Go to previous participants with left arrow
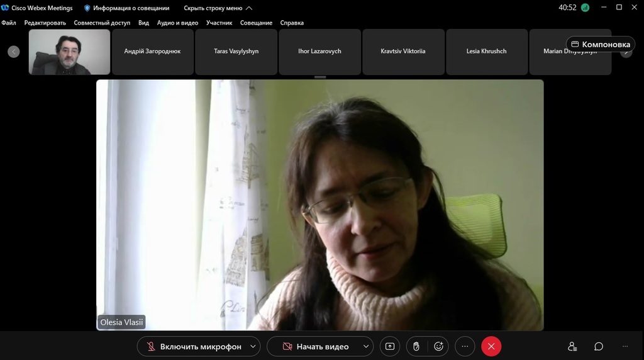 click(14, 52)
